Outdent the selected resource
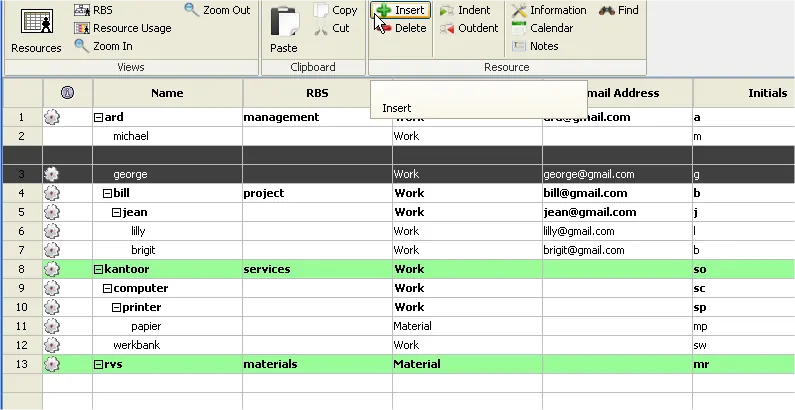 coord(469,28)
